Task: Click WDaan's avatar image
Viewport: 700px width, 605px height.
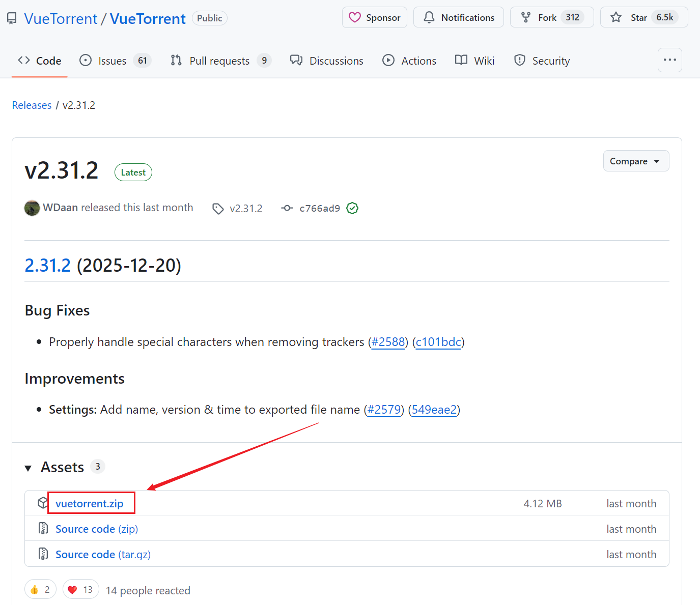Action: click(x=32, y=208)
